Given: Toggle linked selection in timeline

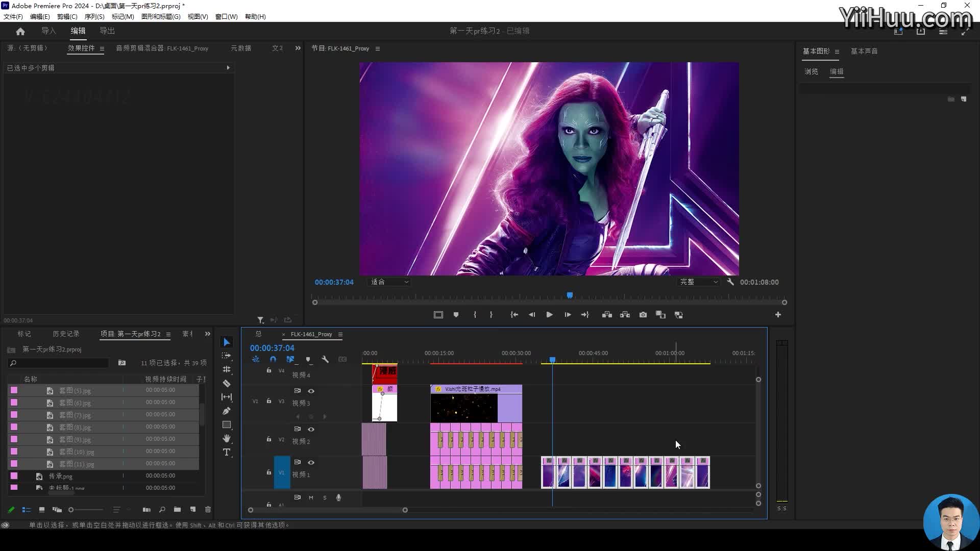Looking at the screenshot, I should [290, 359].
